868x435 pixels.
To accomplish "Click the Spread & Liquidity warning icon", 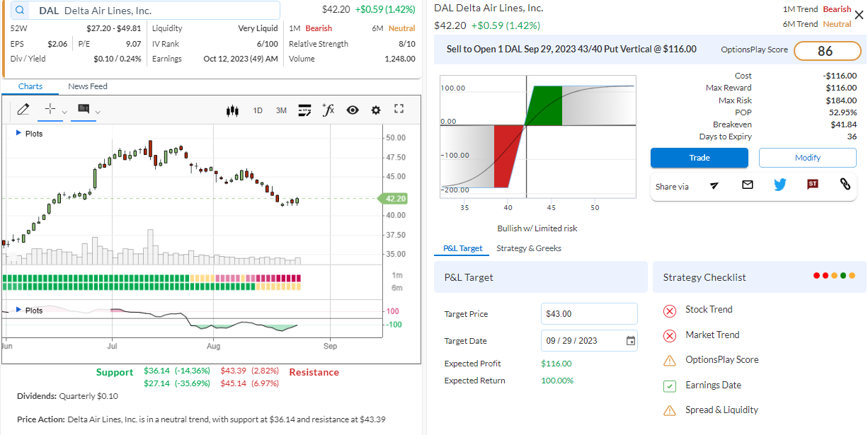I will click(x=670, y=410).
